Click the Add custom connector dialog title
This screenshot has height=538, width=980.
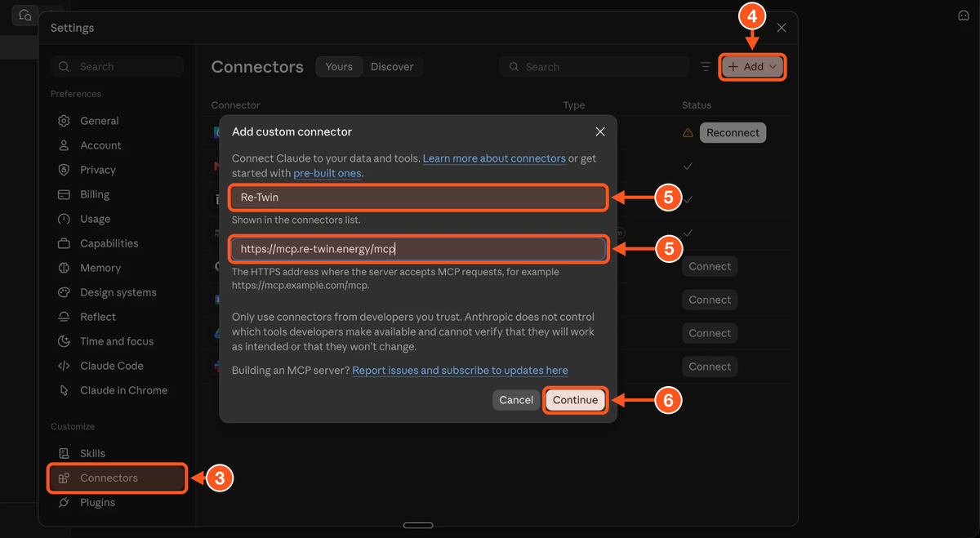(292, 131)
